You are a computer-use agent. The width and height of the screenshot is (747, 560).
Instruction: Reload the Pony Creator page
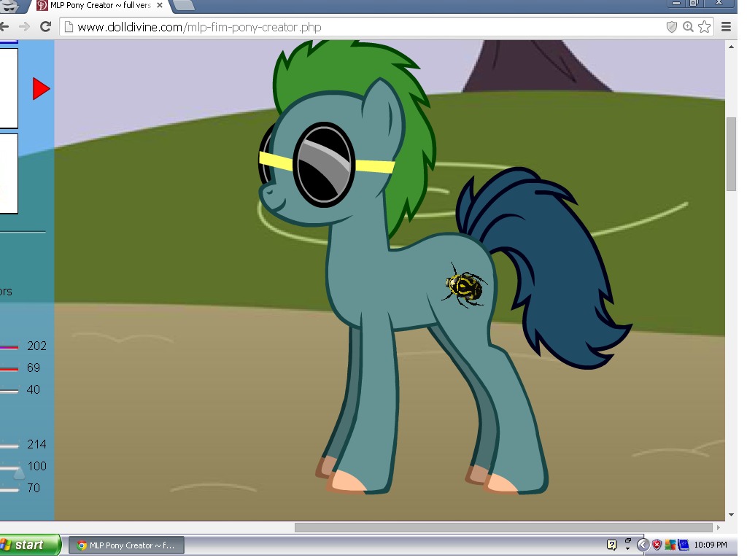coord(46,27)
